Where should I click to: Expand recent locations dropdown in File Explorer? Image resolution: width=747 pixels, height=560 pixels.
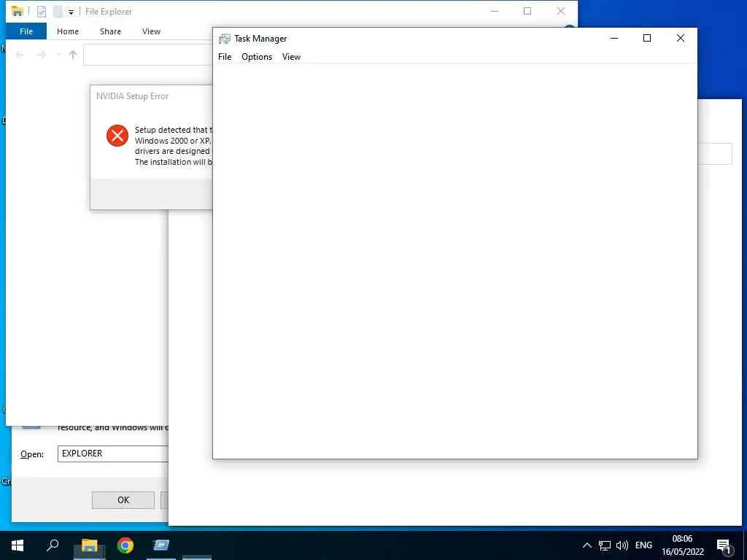(x=58, y=55)
